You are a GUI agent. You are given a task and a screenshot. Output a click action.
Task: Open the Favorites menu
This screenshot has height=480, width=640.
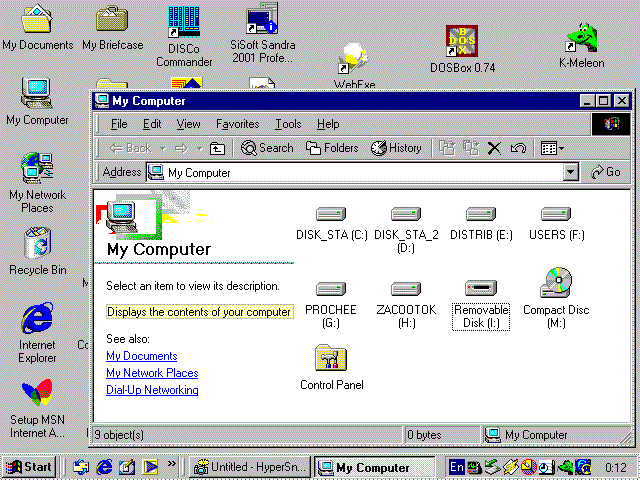238,124
